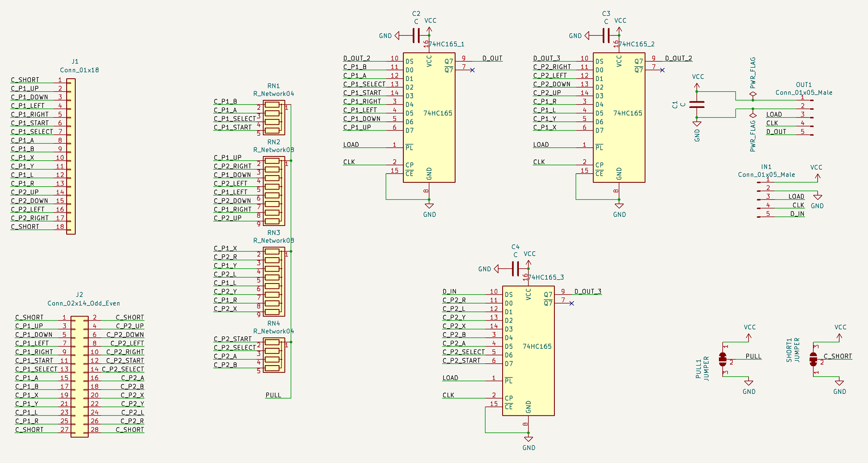Click the Conn_01x18 value text

tap(80, 70)
